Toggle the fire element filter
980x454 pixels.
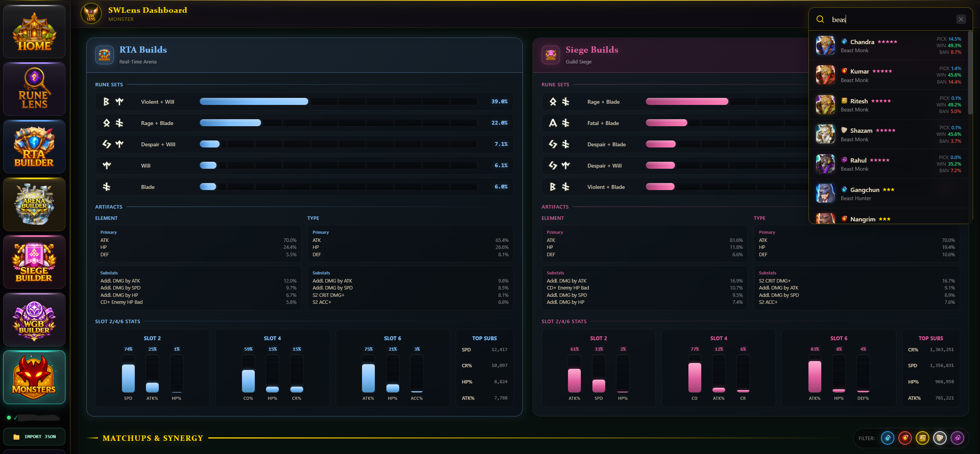[x=905, y=438]
